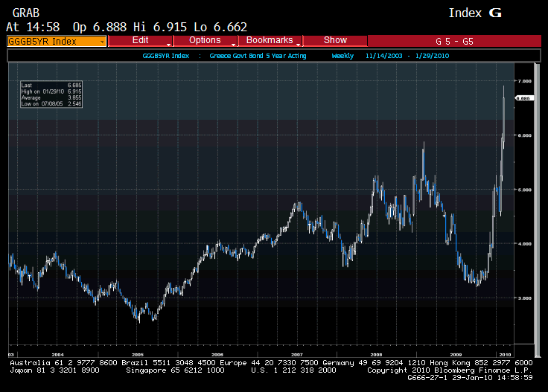Click the vertical scrollbar right of chart
The width and height of the screenshot is (548, 392).
click(537, 210)
